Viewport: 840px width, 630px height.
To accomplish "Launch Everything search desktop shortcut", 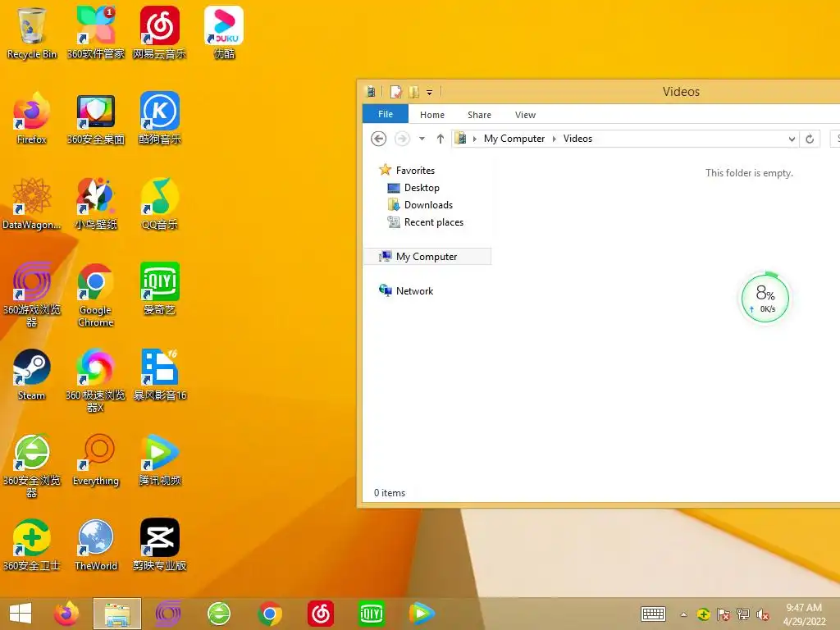I will (x=95, y=459).
